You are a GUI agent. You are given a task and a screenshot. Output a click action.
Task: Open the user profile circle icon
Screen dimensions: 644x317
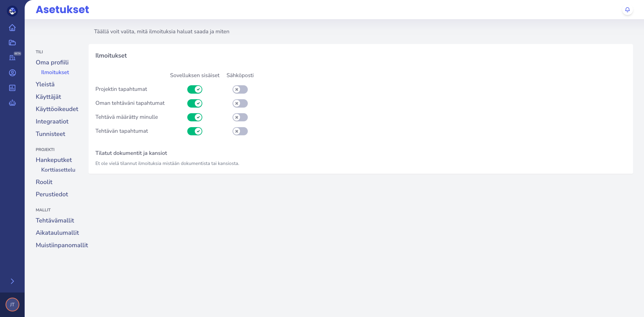point(12,73)
